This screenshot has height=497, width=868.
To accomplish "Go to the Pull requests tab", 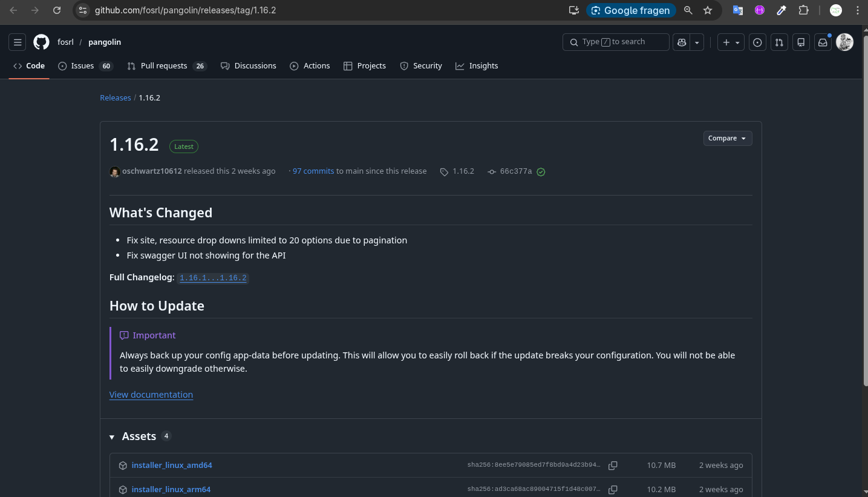I will [x=163, y=66].
